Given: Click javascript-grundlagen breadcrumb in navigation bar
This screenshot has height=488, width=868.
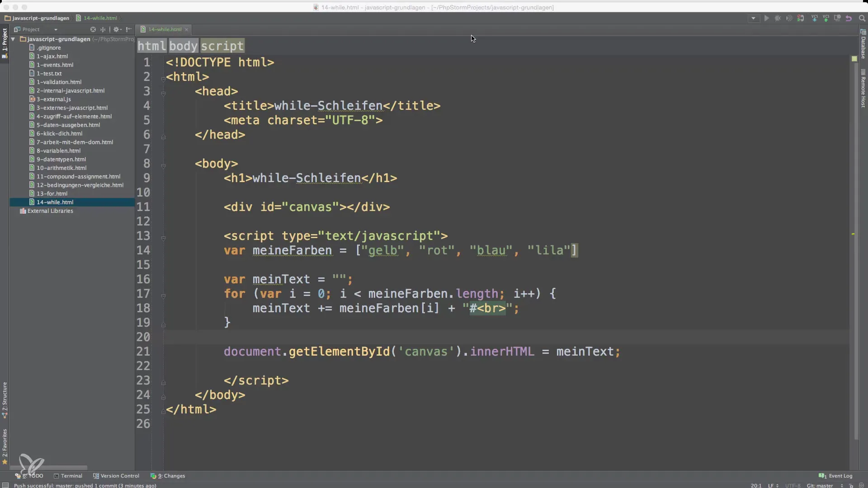Looking at the screenshot, I should point(37,18).
